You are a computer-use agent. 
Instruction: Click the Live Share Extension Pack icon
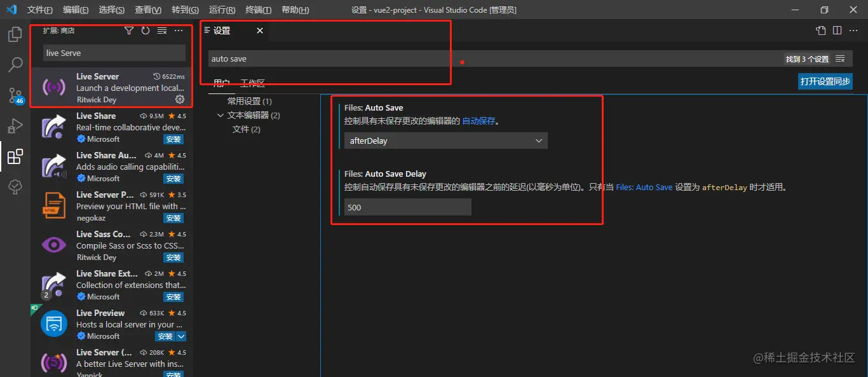tap(54, 285)
